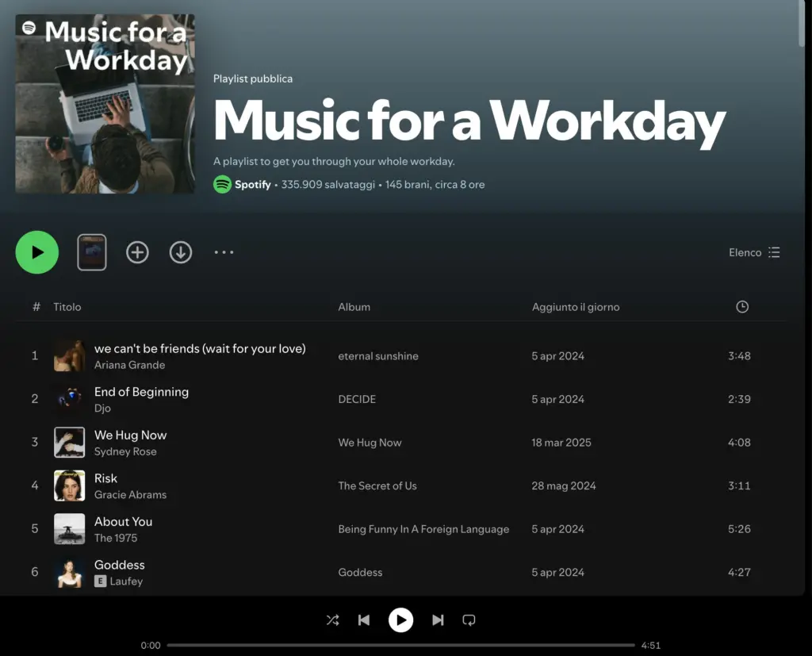Sort by the Album column header
This screenshot has height=656, width=812.
(354, 307)
